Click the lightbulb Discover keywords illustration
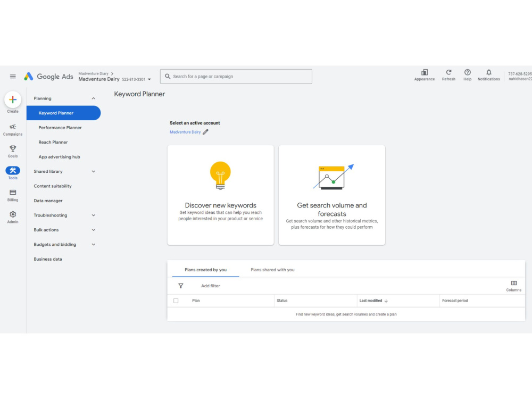The width and height of the screenshot is (532, 399). tap(220, 176)
